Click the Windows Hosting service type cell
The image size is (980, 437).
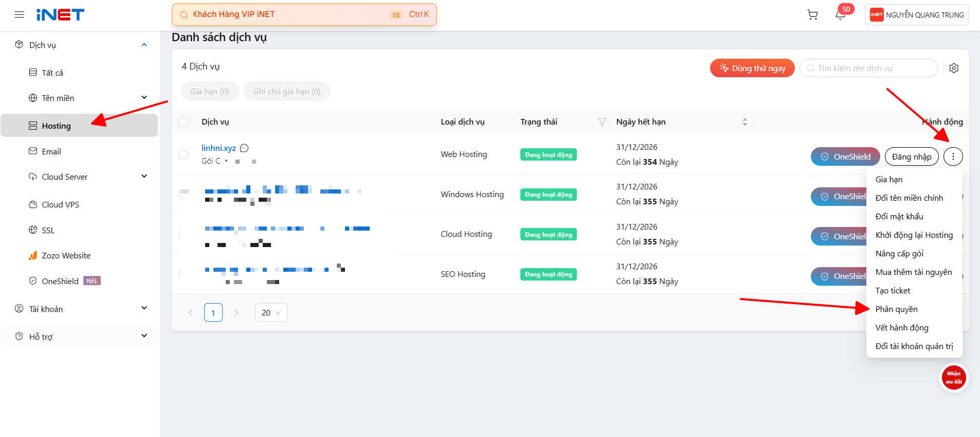tap(472, 194)
